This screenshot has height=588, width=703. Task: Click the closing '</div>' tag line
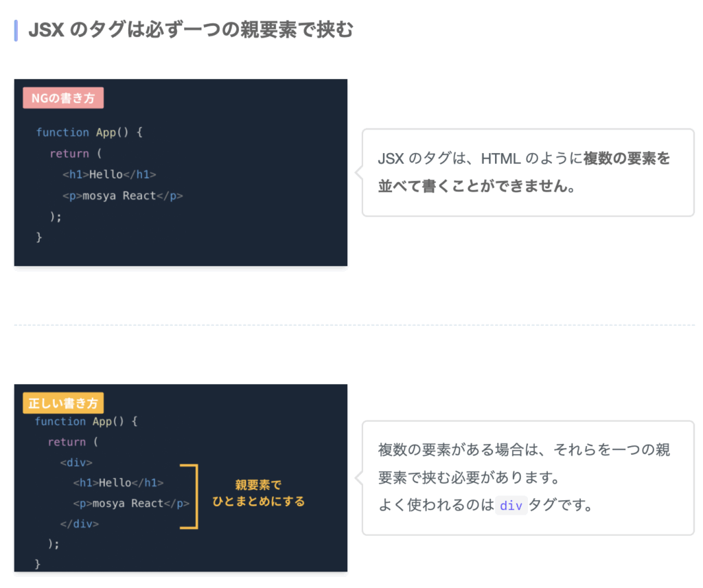80,524
